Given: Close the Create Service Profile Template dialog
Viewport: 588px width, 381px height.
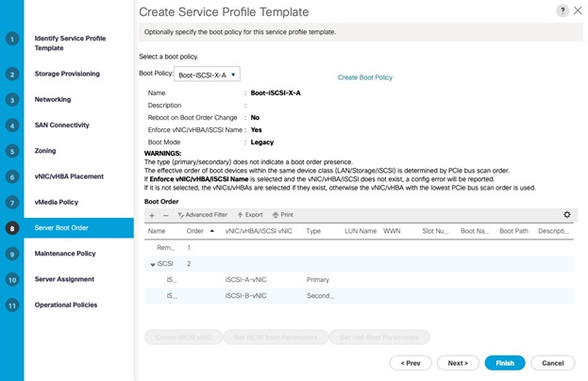Looking at the screenshot, I should pyautogui.click(x=578, y=11).
